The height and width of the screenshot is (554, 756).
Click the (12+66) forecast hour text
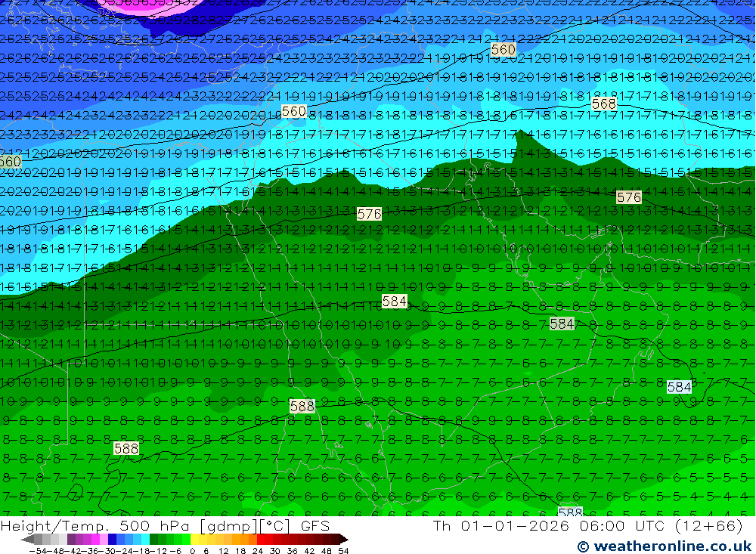click(708, 525)
